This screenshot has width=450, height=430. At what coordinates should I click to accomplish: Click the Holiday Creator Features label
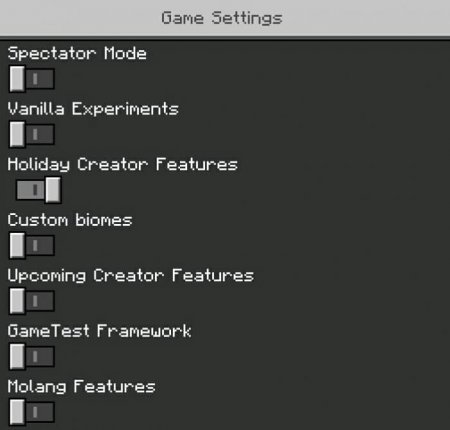123,165
